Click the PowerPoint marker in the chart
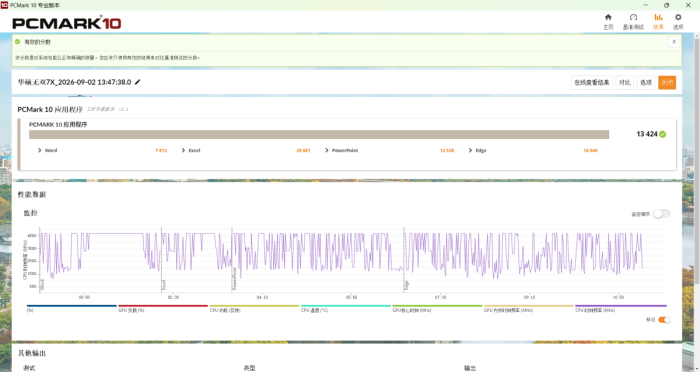The image size is (700, 372). point(234,279)
